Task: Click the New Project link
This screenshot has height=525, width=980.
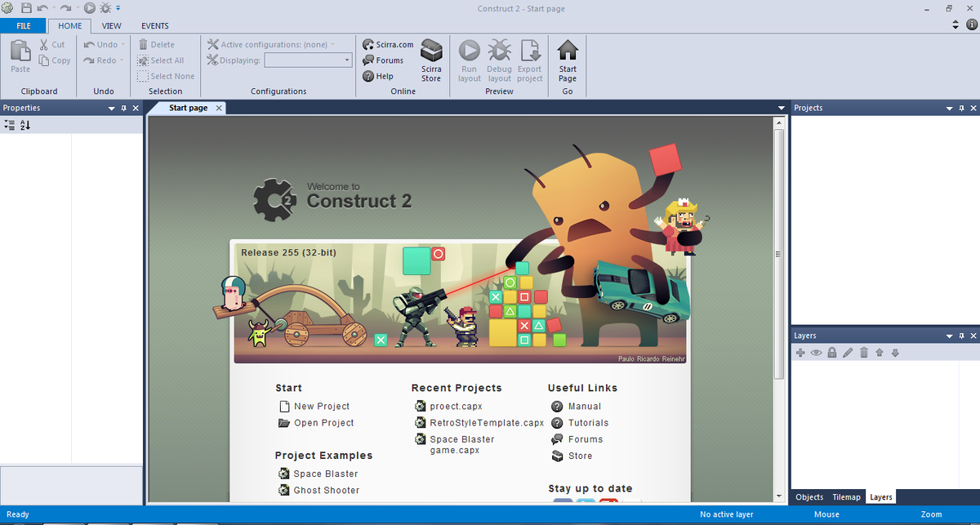Action: tap(314, 406)
